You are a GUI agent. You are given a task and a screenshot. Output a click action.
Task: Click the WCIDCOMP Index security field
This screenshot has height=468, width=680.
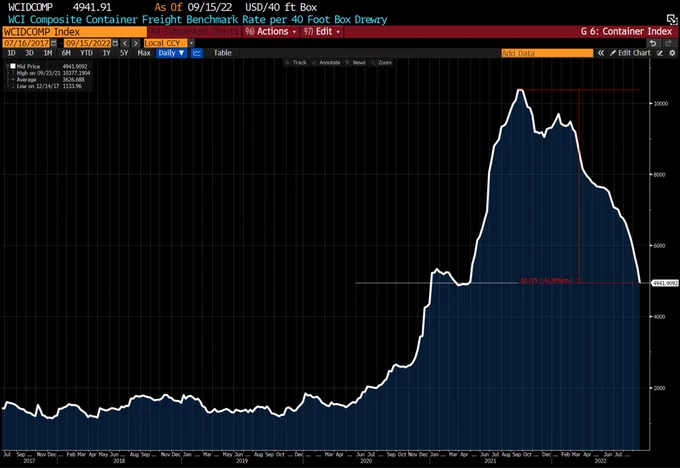click(x=75, y=32)
